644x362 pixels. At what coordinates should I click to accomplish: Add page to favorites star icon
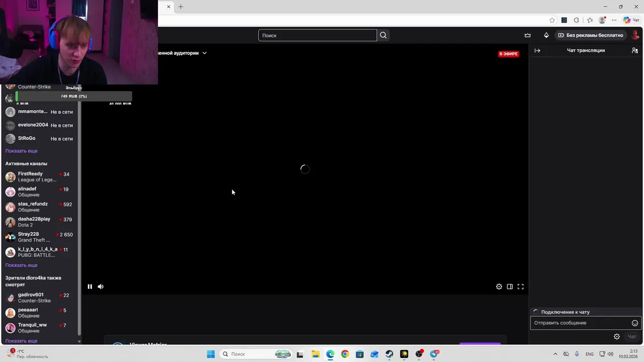(x=552, y=20)
